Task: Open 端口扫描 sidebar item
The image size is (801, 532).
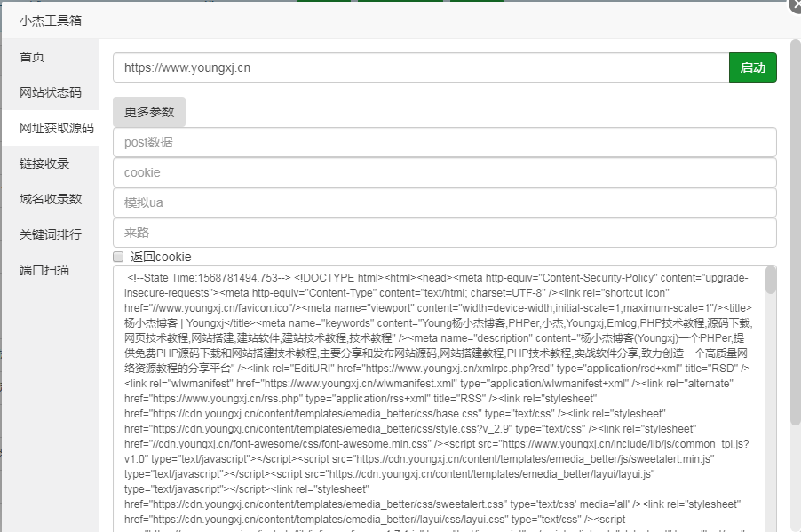Action: click(50, 270)
